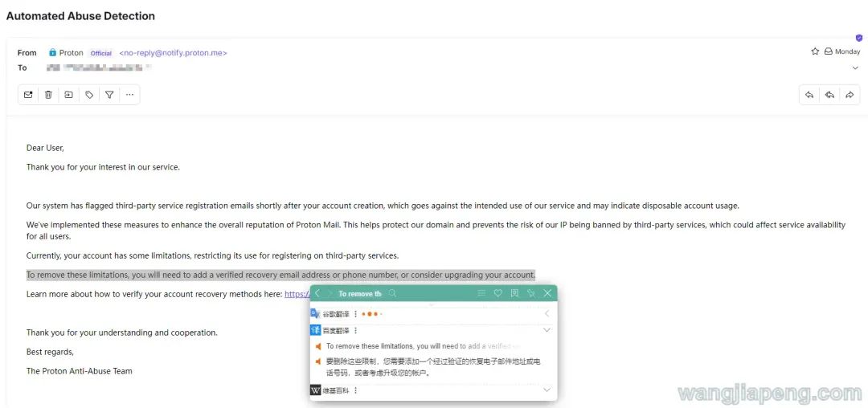Click the search icon in translator popup
Viewport: 868px width, 408px height.
(x=393, y=294)
